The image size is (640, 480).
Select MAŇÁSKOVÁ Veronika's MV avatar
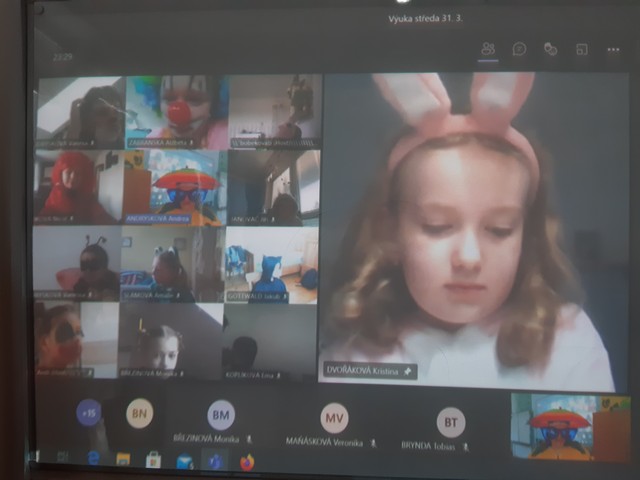pyautogui.click(x=334, y=417)
